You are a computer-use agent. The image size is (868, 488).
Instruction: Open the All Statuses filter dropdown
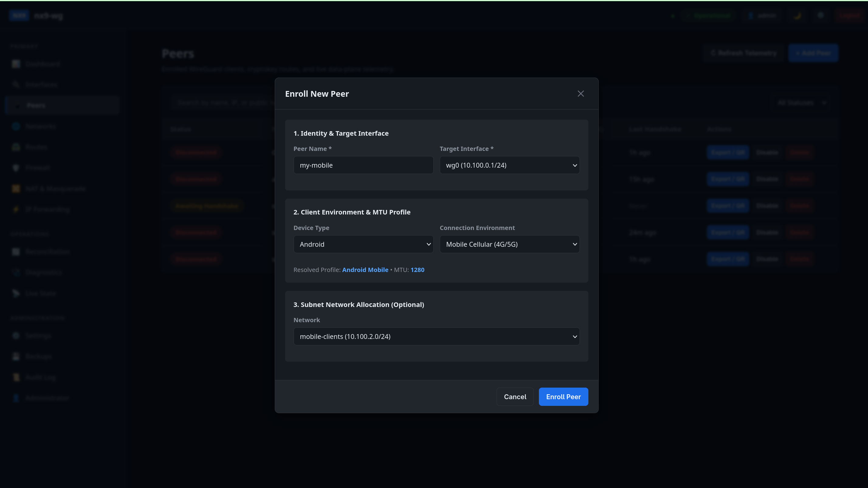(x=802, y=103)
